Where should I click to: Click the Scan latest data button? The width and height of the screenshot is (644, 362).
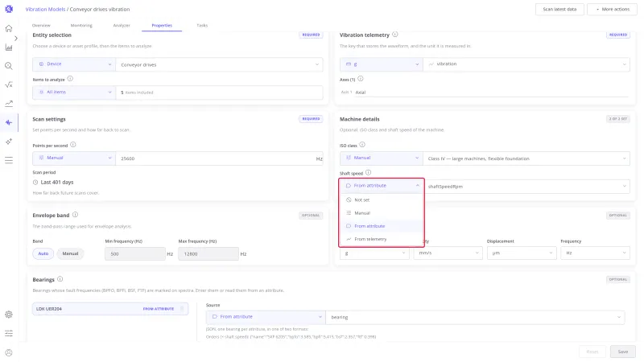click(559, 9)
